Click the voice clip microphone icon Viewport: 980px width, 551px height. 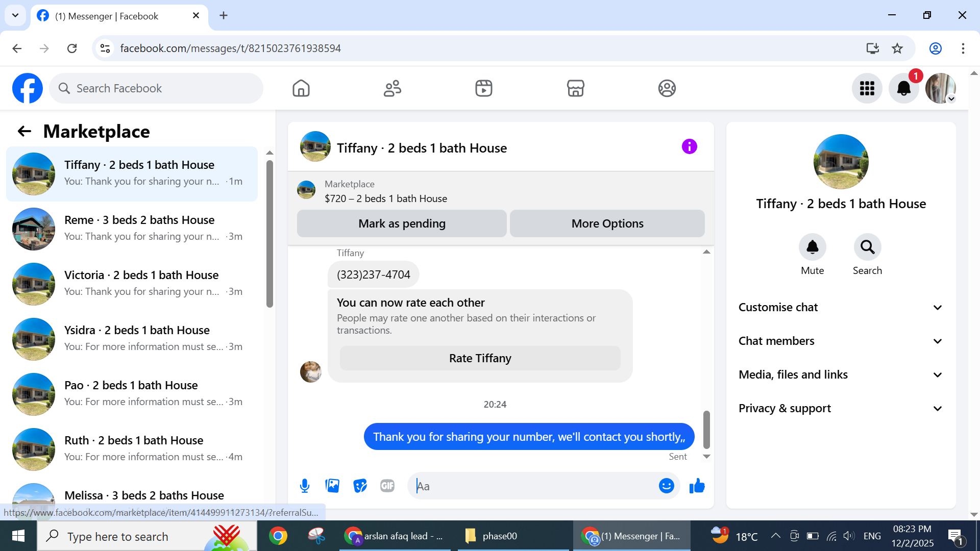tap(305, 486)
